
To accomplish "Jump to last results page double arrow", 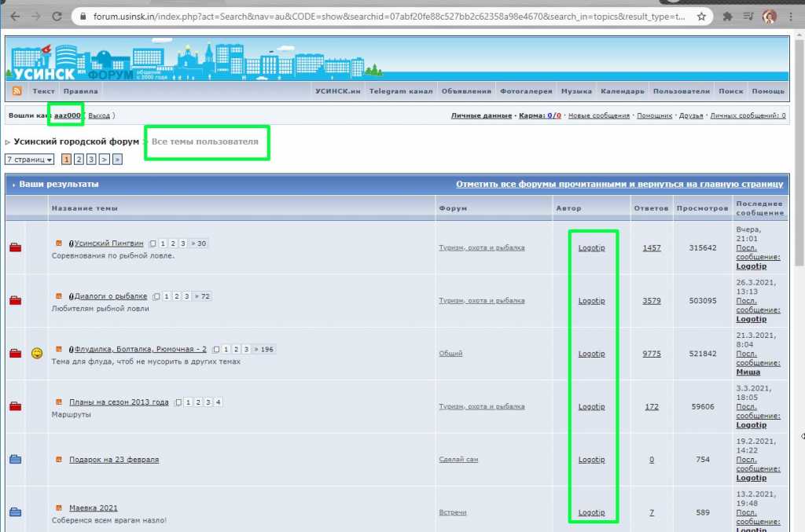I will tap(118, 160).
